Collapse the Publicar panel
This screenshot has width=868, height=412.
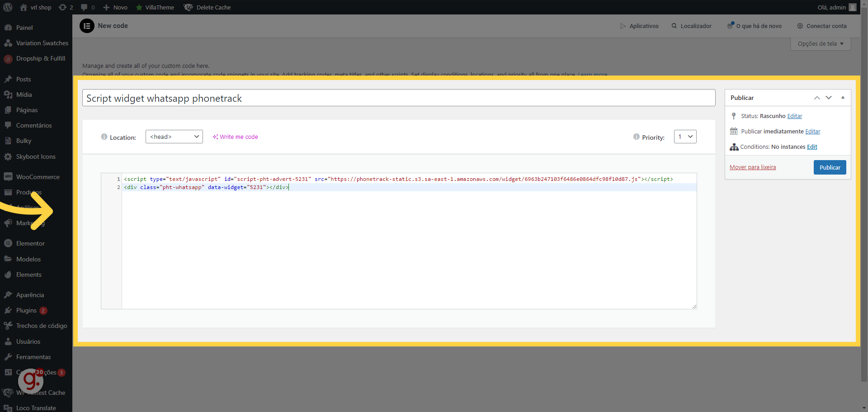(x=843, y=98)
